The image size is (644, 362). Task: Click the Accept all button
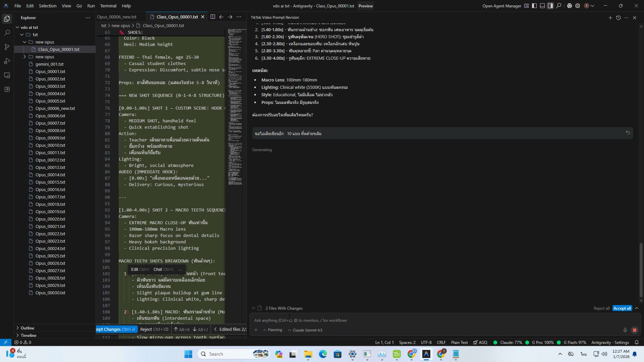[622, 308]
